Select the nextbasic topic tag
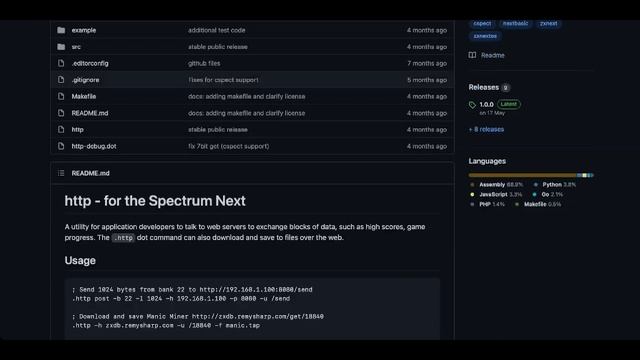This screenshot has width=640, height=360. click(x=516, y=24)
